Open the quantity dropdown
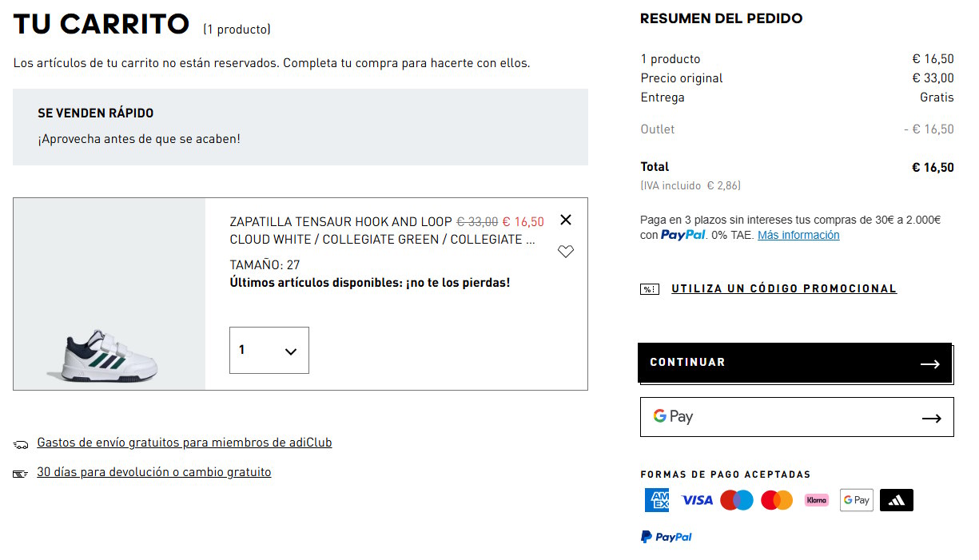Screen dimensions: 979x560 coord(269,350)
